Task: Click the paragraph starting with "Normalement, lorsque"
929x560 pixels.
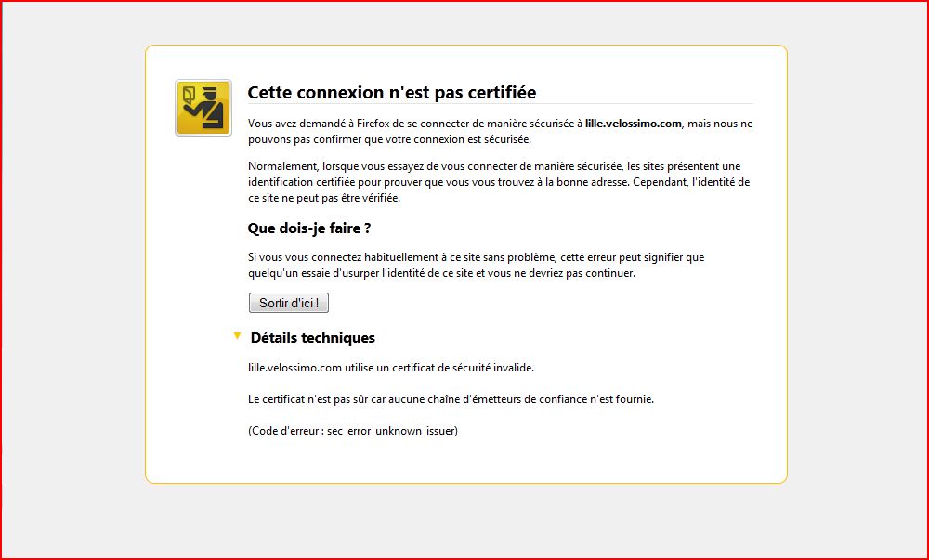Action: click(499, 182)
